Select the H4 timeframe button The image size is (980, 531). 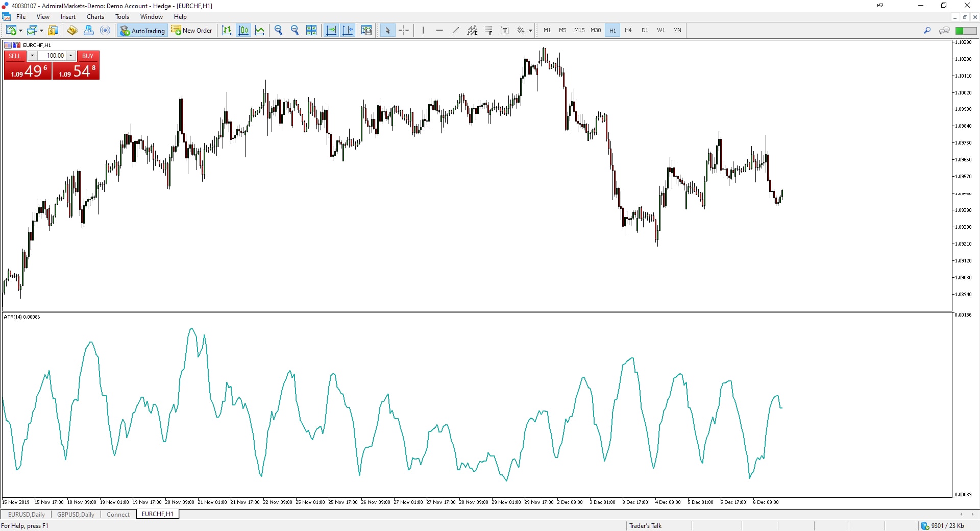628,31
